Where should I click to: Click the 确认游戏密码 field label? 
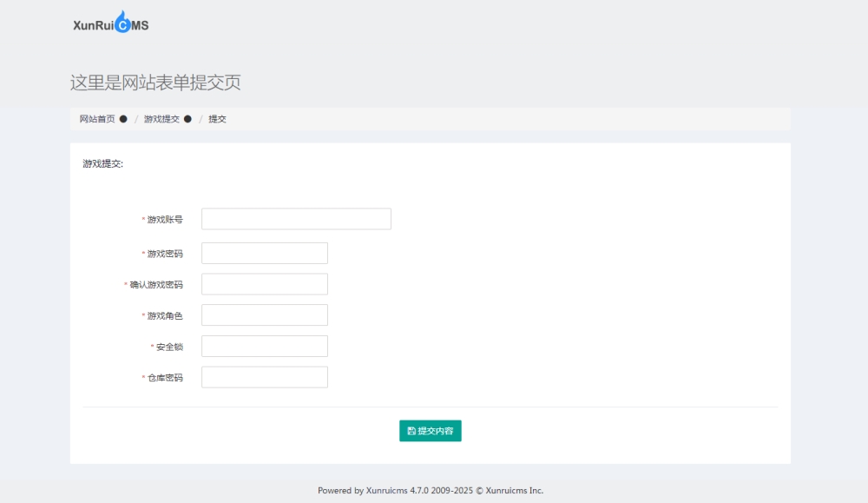pyautogui.click(x=156, y=285)
